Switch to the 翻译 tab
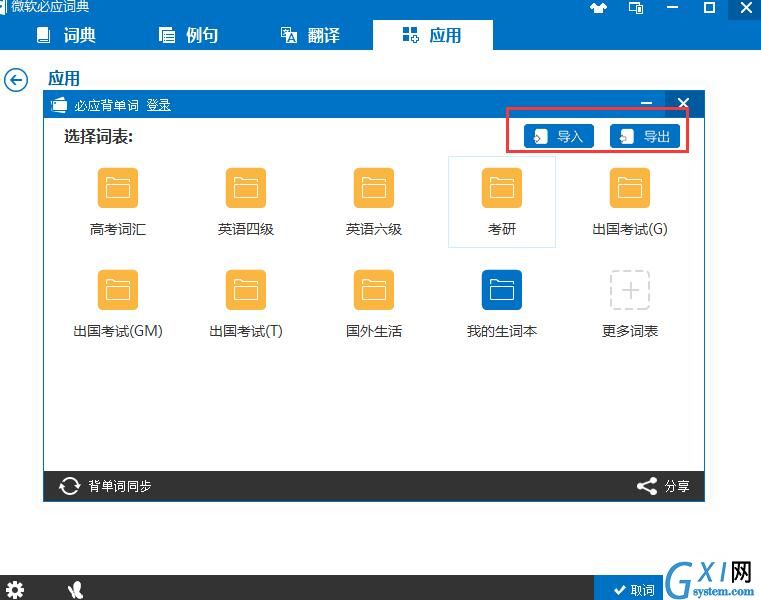 310,35
